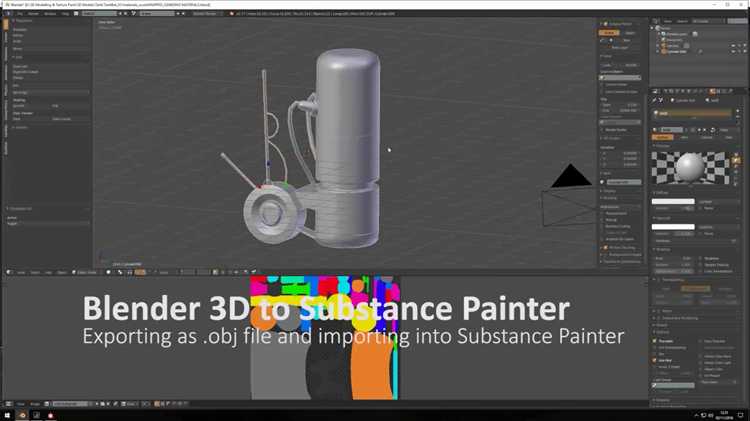Collapse the Transform panel in tool shelf
The image size is (750, 421).
(x=22, y=21)
